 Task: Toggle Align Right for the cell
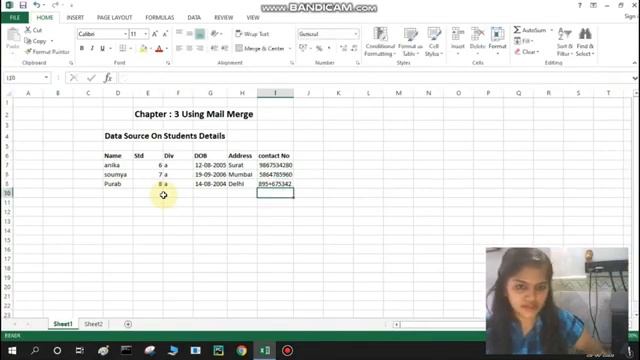click(200, 48)
